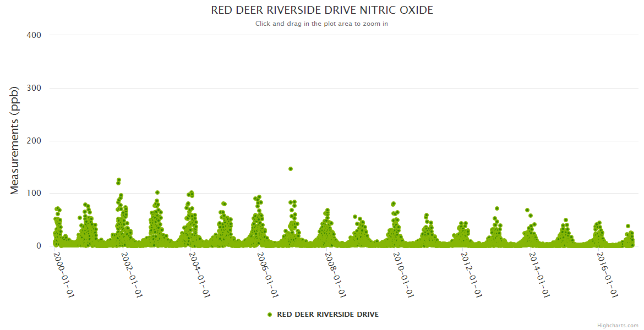Click the chart title RED DEER RIVERSIDE DRIVE NITRIC OXIDE

322,10
